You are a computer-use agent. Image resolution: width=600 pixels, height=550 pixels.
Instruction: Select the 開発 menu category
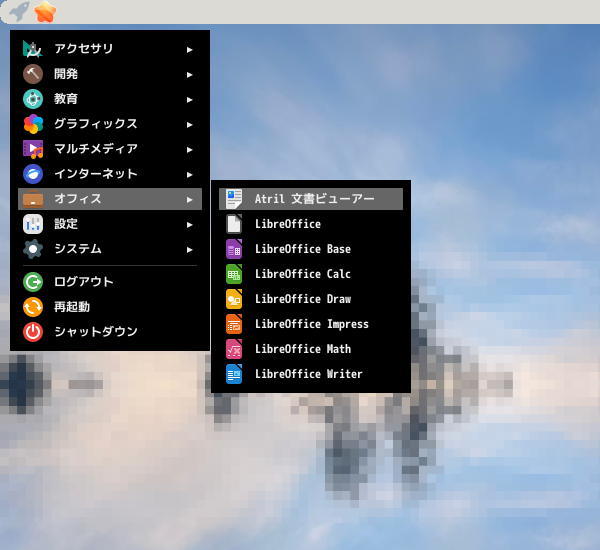coord(110,74)
